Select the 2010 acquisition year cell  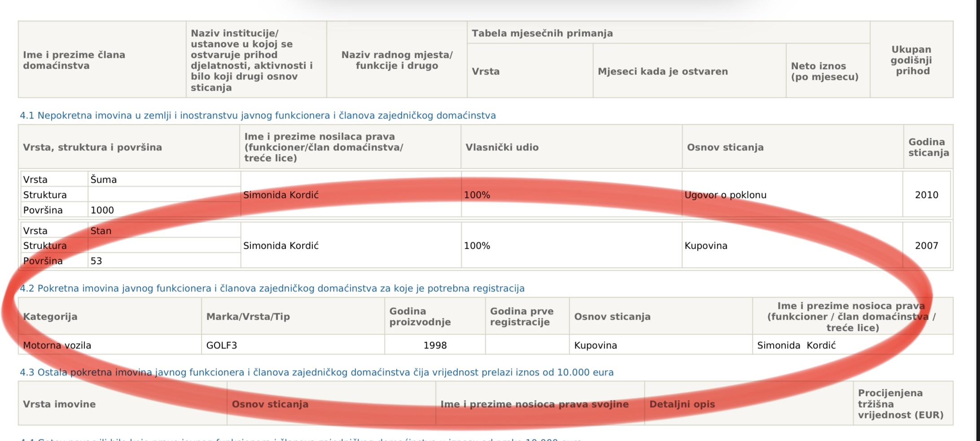point(926,195)
